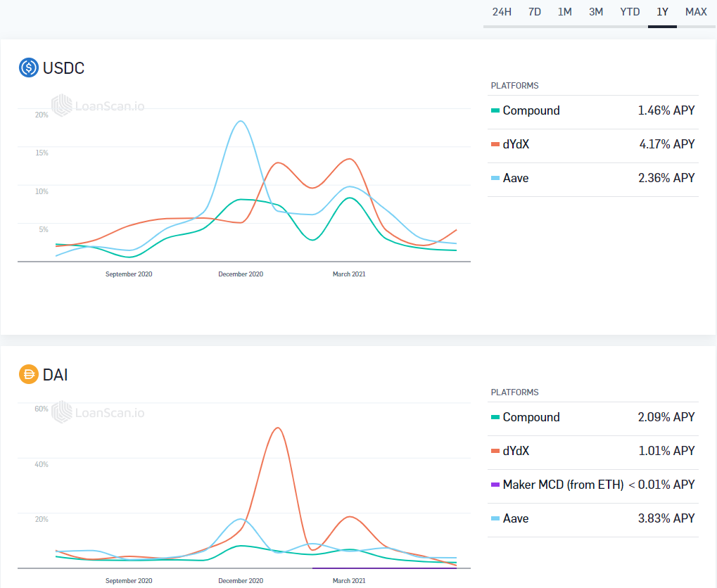Select the 3M time range

[x=596, y=12]
